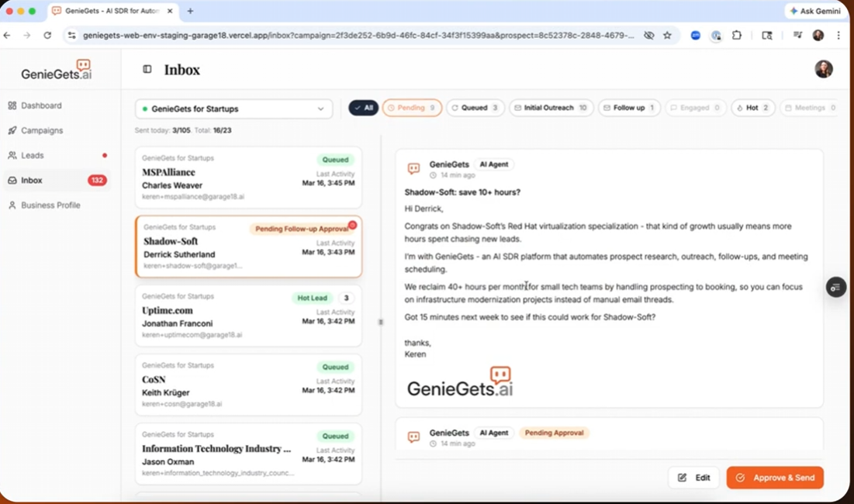Click the Inbox unread count badge 132
This screenshot has height=504, width=854.
97,180
